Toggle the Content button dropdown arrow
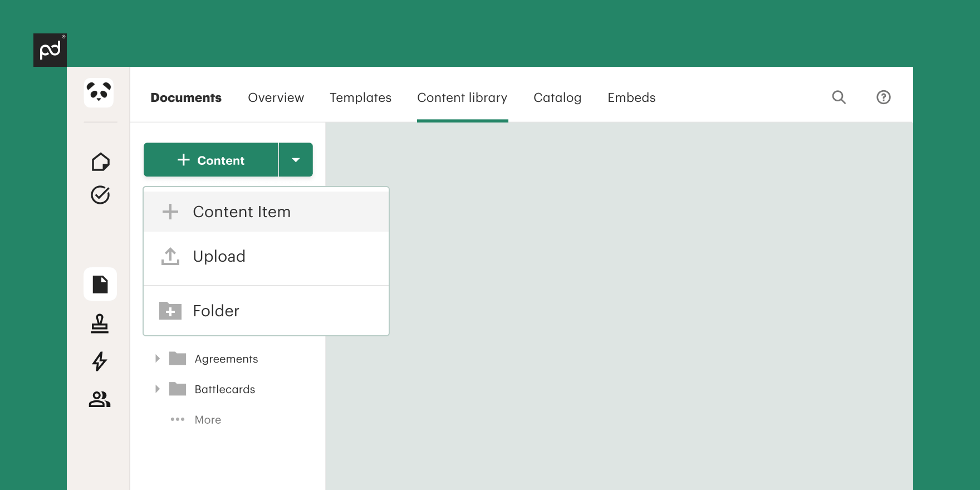 pos(296,160)
